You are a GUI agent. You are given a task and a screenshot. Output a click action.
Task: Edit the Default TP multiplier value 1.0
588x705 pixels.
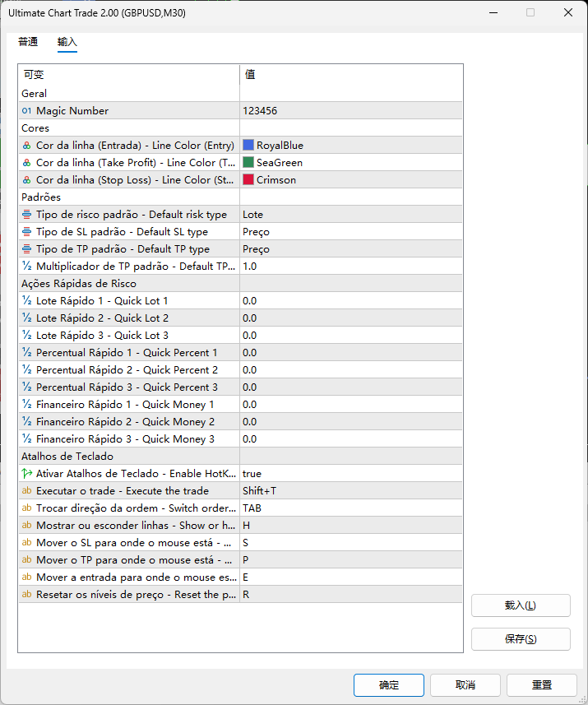tap(350, 267)
